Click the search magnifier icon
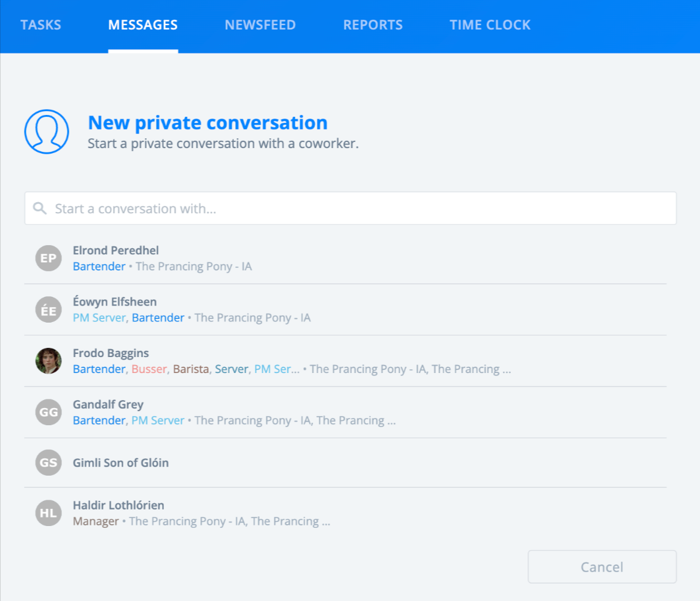 point(40,208)
